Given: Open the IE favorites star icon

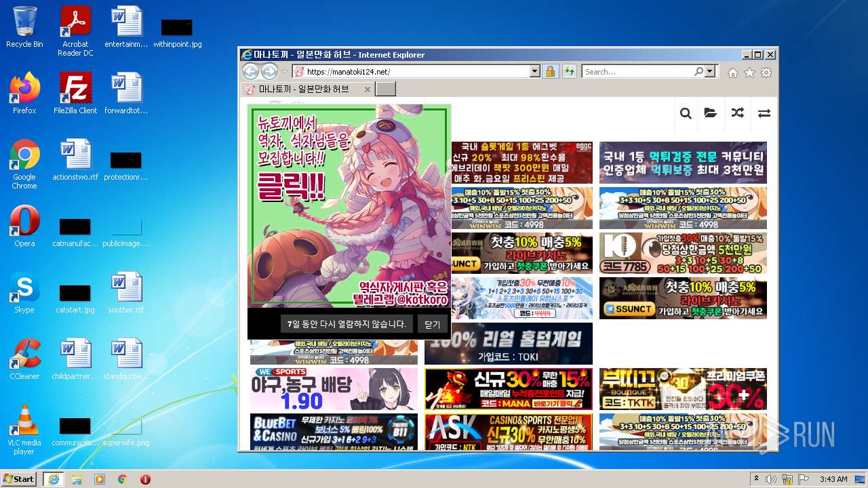Looking at the screenshot, I should (x=749, y=73).
